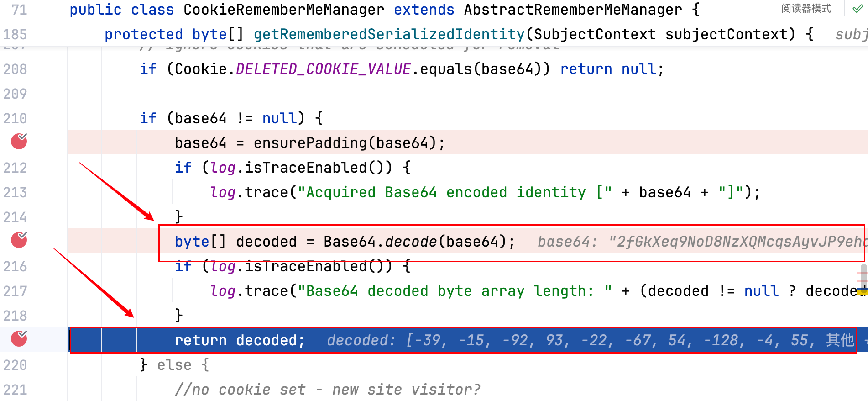Click line number 210 in the gutter
This screenshot has height=401, width=868.
[x=15, y=118]
